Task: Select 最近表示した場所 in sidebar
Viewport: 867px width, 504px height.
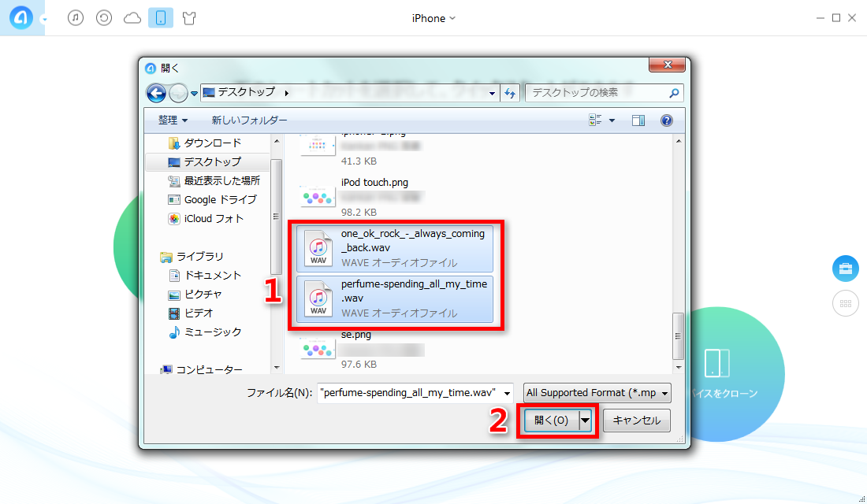Action: point(214,180)
